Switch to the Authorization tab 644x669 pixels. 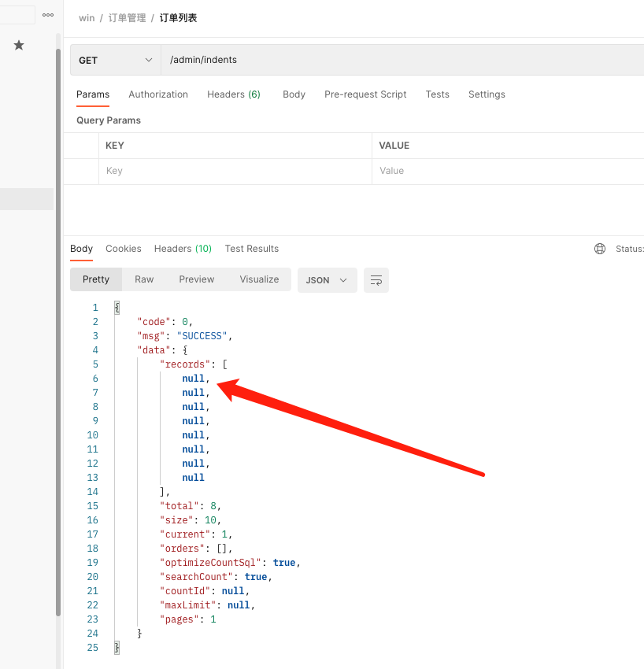(158, 94)
